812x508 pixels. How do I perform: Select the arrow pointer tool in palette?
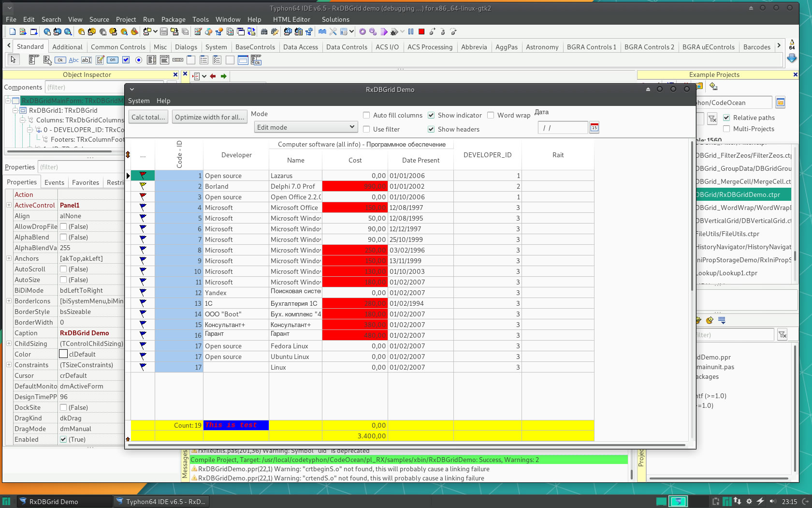pyautogui.click(x=13, y=60)
